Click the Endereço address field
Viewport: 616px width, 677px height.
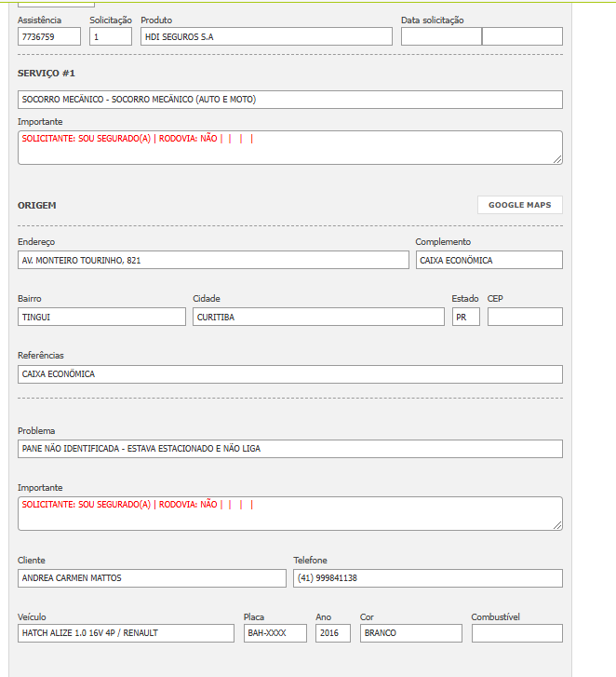coord(213,261)
